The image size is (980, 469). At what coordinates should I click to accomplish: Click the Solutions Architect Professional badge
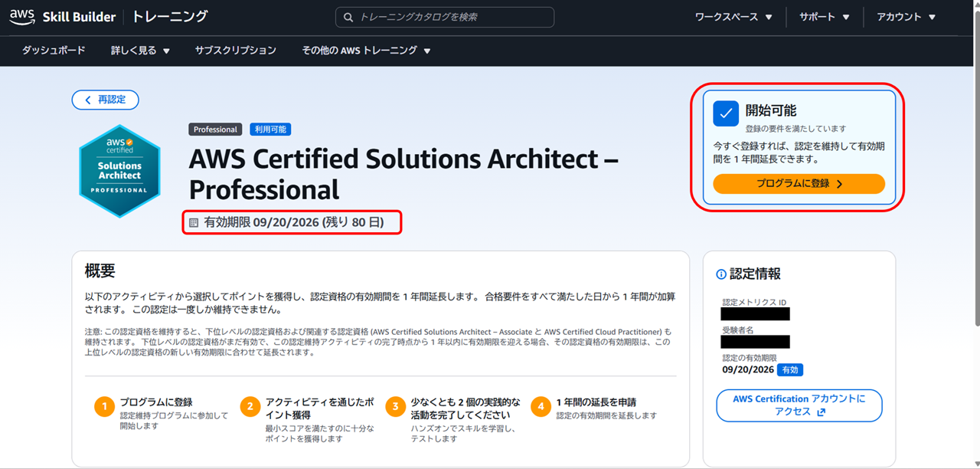(x=119, y=171)
